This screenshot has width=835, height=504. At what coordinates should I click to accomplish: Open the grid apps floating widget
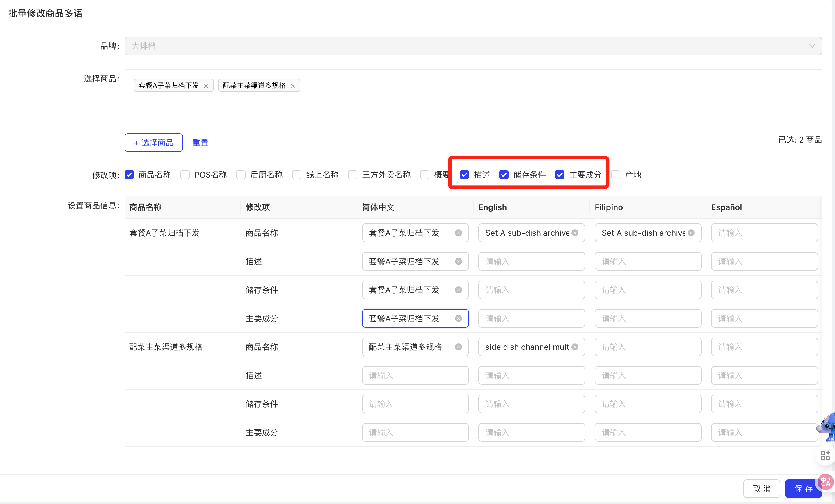point(825,455)
